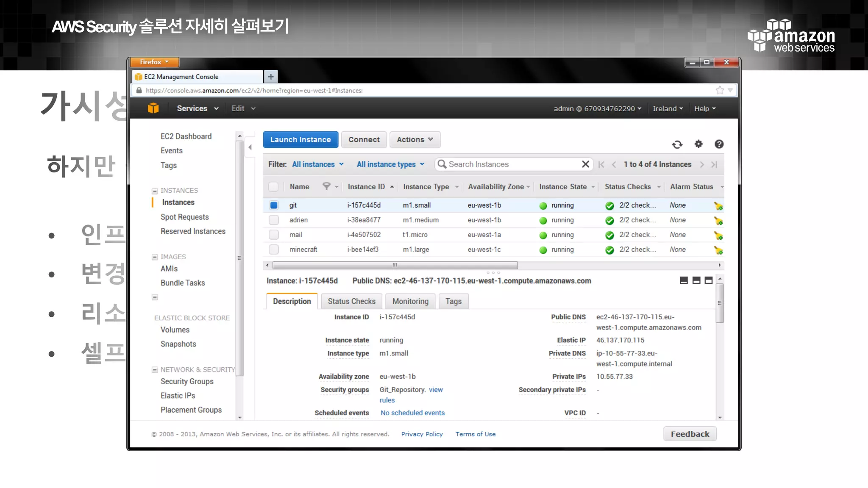Click the No scheduled events link
868x488 pixels.
tap(412, 413)
